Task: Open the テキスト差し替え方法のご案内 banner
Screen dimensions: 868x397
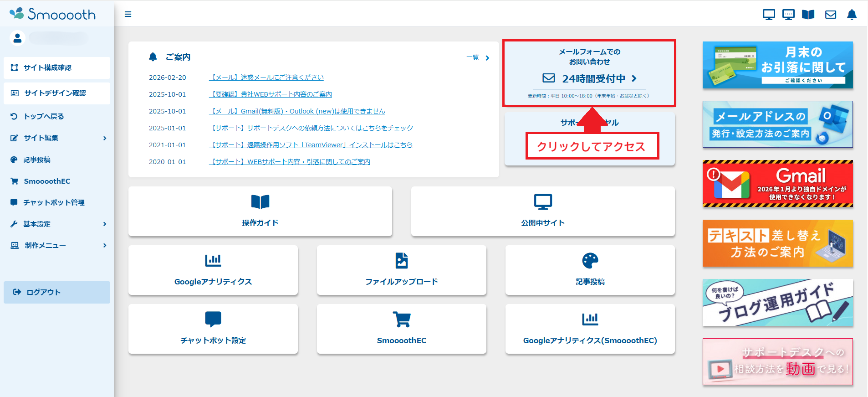Action: click(x=777, y=243)
